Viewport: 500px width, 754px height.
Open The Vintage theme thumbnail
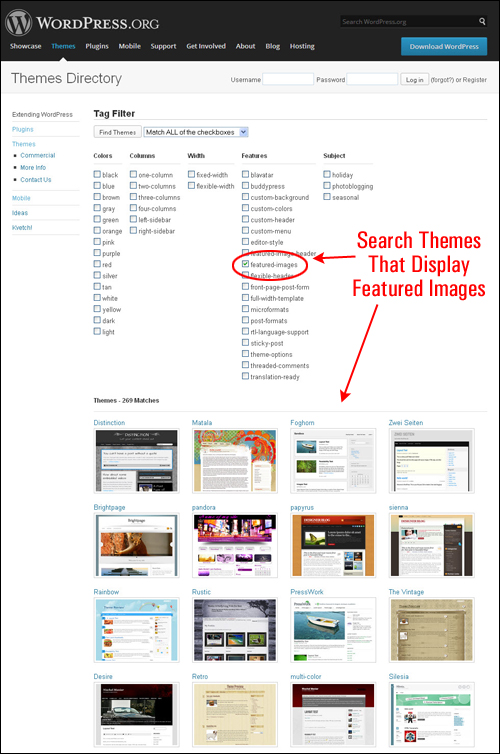point(431,630)
